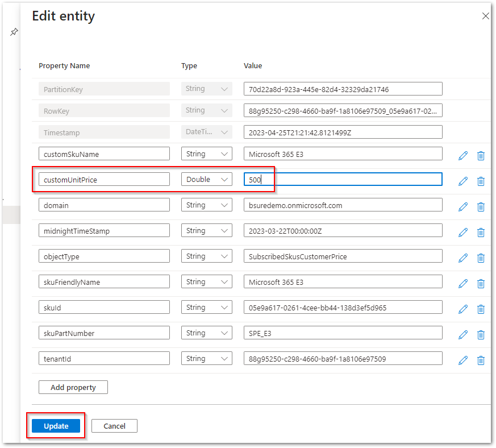Screen dimensions: 496x448
Task: Click the edit pencil icon for customSkuName
Action: click(463, 155)
